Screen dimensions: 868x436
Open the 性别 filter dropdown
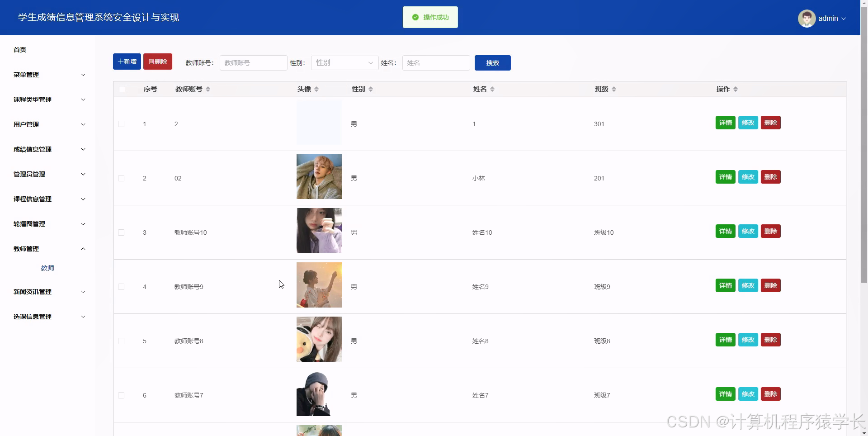pos(344,63)
